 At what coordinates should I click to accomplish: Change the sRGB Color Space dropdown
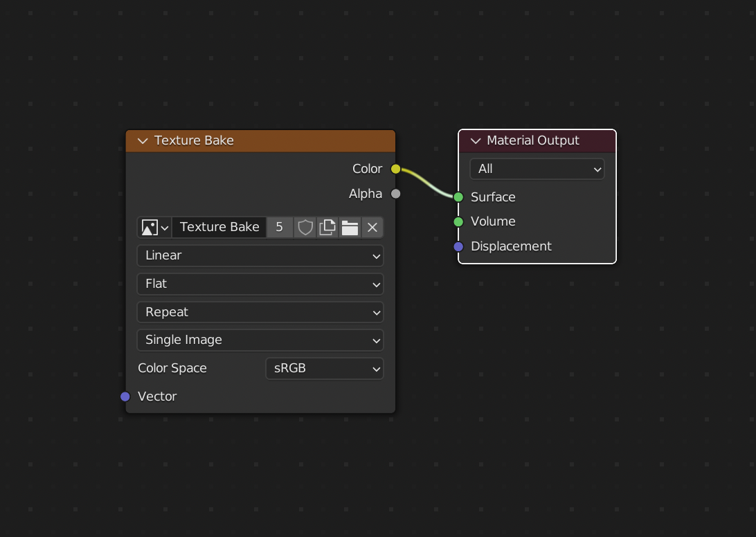(x=324, y=368)
